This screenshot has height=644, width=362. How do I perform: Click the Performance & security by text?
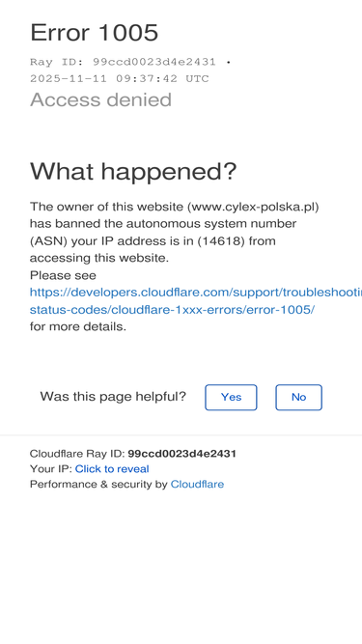click(x=98, y=485)
